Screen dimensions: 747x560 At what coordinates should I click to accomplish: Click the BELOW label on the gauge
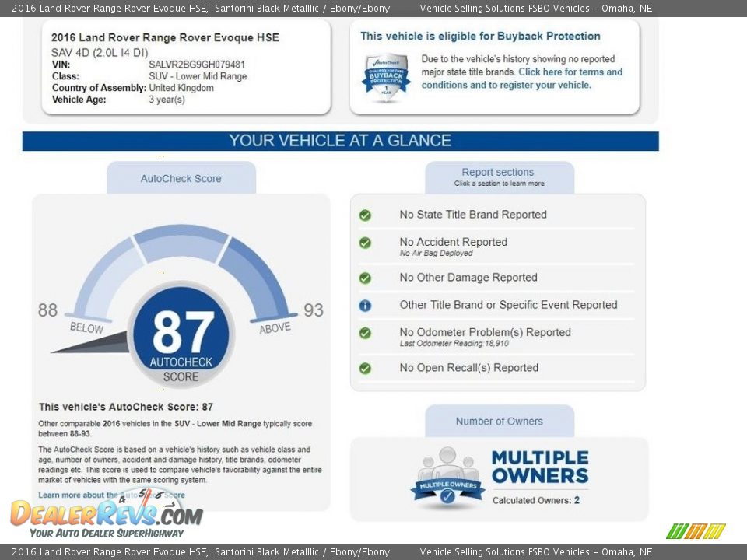click(86, 328)
